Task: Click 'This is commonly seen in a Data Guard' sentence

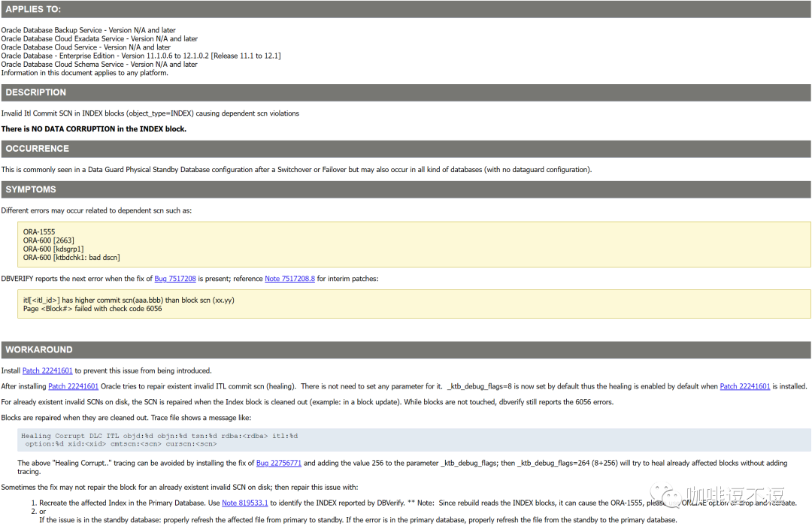Action: pos(296,170)
